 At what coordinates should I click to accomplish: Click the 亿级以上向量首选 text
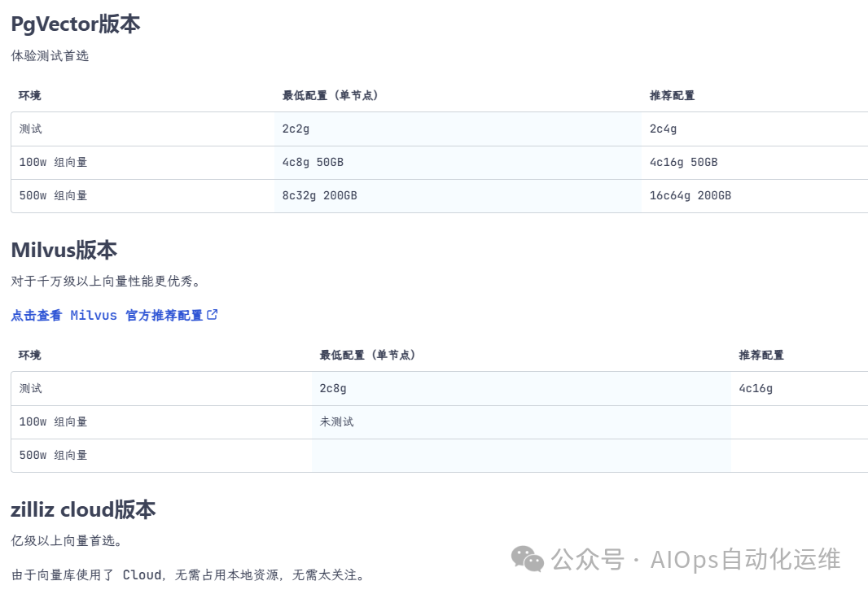tap(67, 540)
